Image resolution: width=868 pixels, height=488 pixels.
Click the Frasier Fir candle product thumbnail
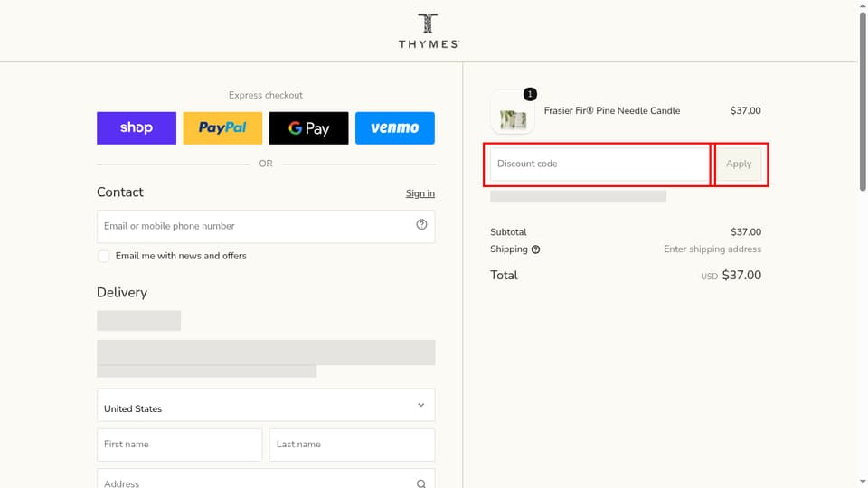point(513,113)
